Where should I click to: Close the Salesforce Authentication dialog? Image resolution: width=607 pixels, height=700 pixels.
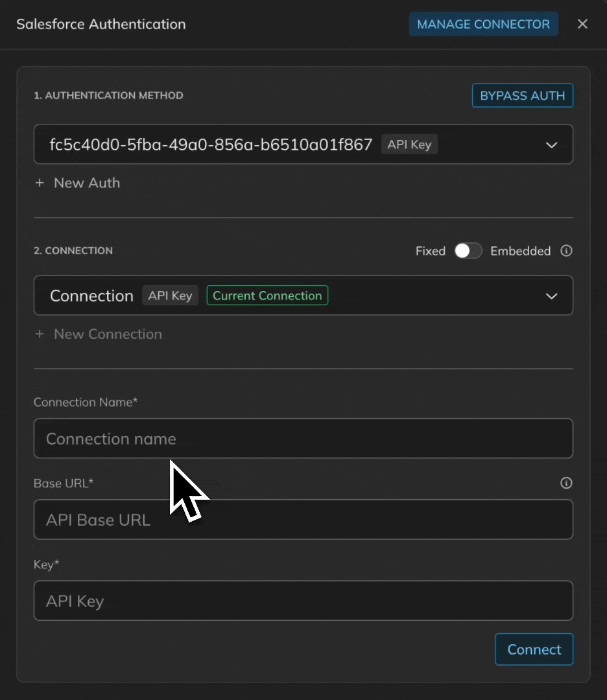click(582, 24)
